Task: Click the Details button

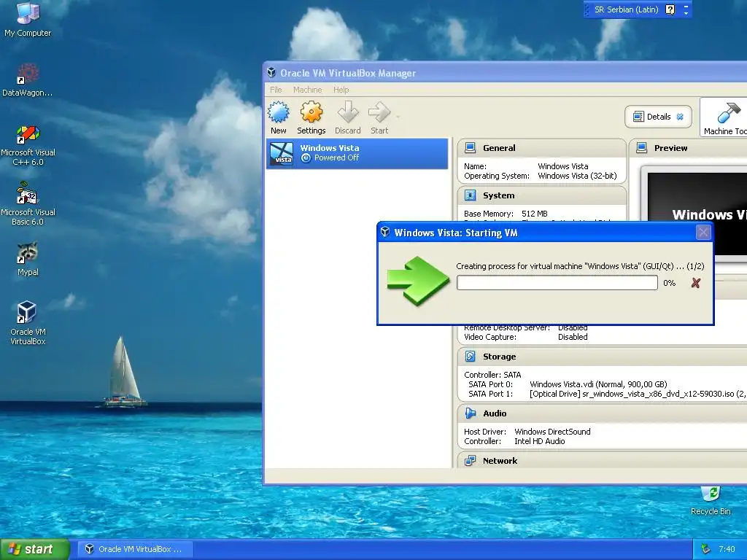Action: 658,117
